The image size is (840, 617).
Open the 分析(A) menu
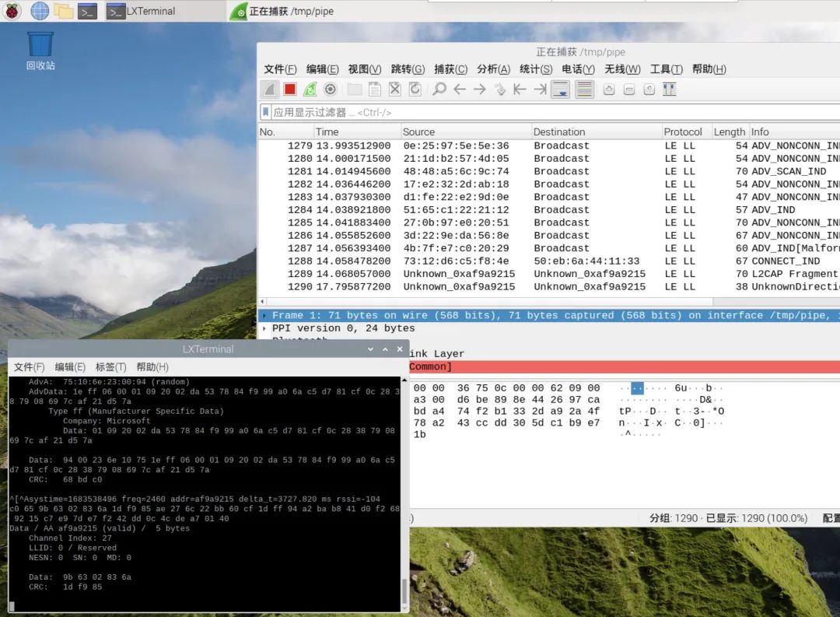click(493, 69)
